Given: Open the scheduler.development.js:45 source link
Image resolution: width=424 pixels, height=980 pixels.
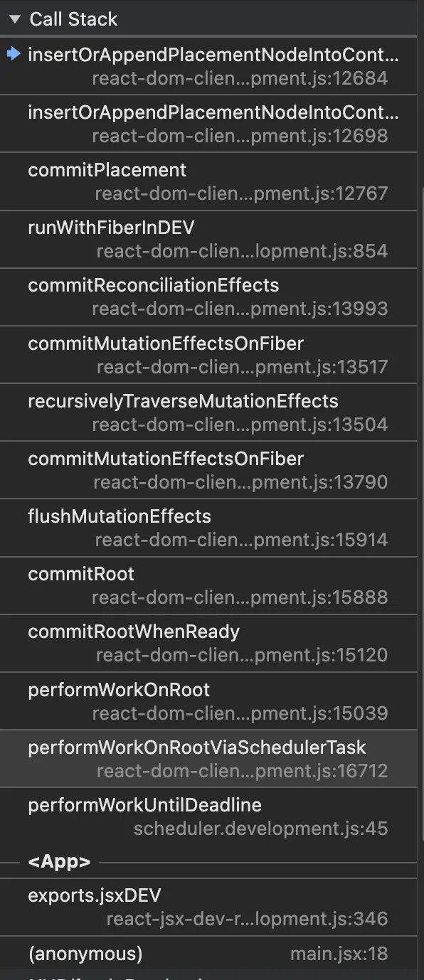Looking at the screenshot, I should 260,829.
